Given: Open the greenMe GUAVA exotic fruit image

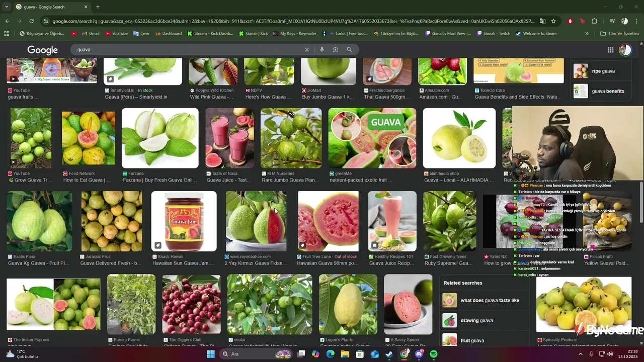Looking at the screenshot, I should click(x=372, y=138).
